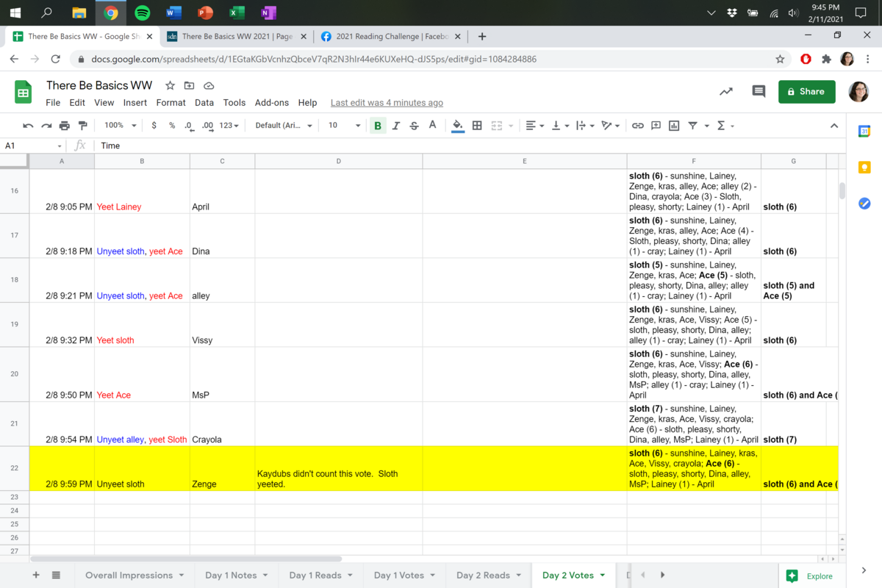
Task: Open the Add-ons menu
Action: [x=272, y=103]
